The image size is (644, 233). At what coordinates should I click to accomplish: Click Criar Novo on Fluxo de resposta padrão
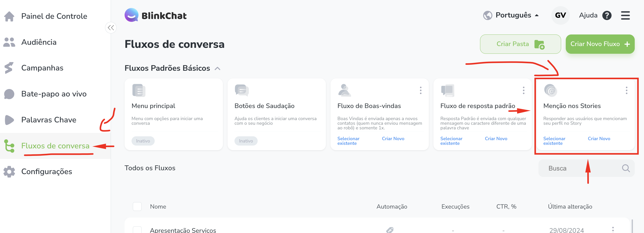pyautogui.click(x=496, y=139)
